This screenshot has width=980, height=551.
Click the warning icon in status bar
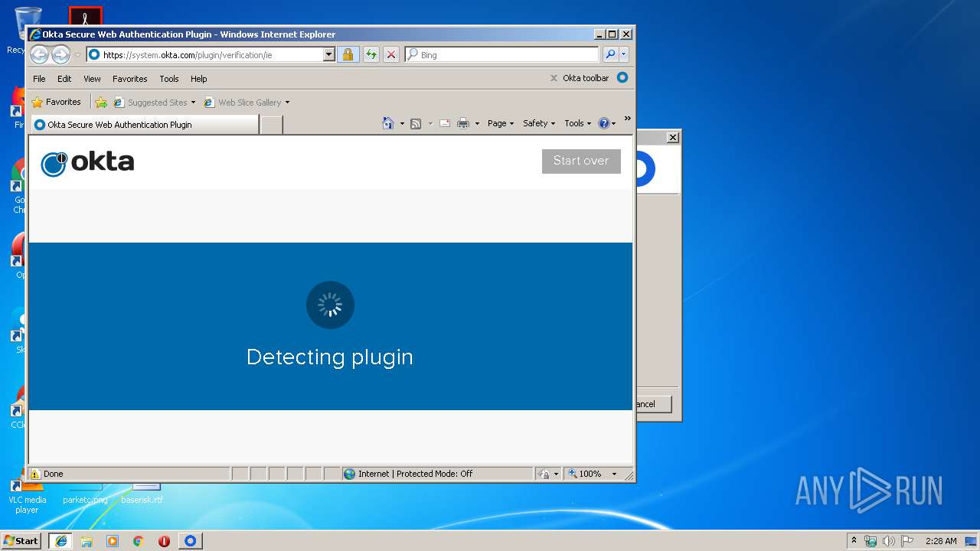click(x=35, y=474)
